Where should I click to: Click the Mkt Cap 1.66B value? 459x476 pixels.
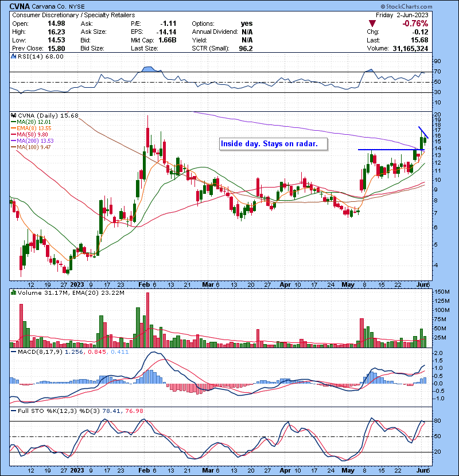pos(168,40)
